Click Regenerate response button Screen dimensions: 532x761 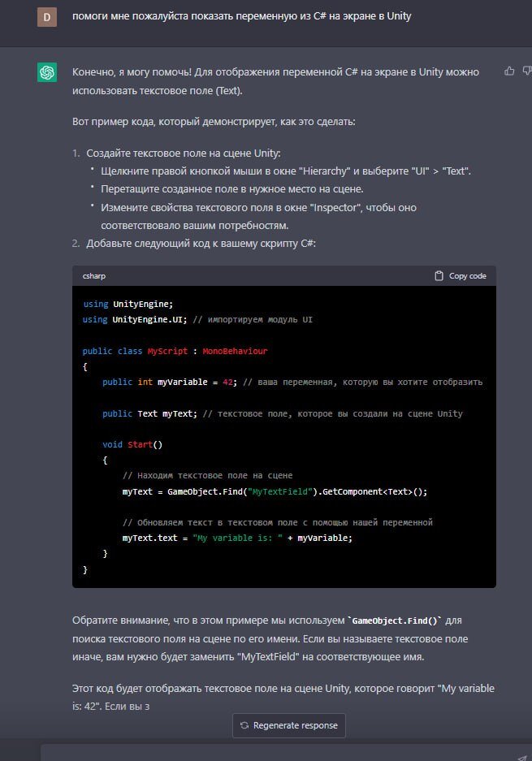pyautogui.click(x=289, y=725)
